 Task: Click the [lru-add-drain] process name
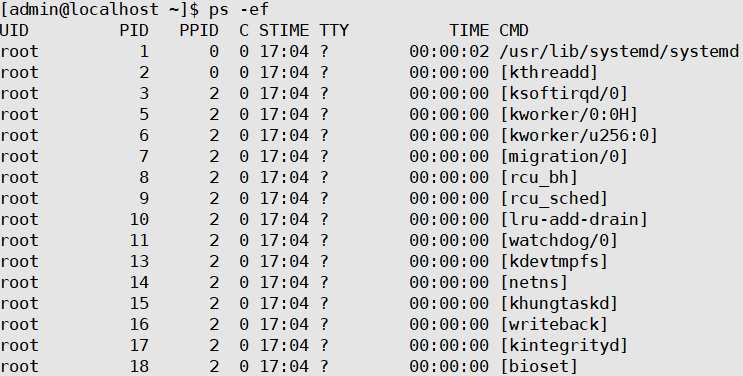[574, 220]
